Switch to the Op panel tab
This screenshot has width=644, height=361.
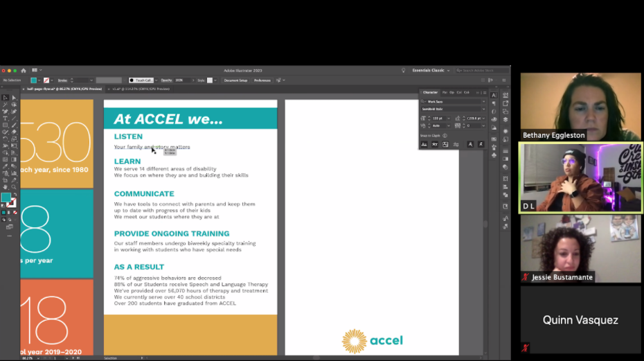[451, 93]
